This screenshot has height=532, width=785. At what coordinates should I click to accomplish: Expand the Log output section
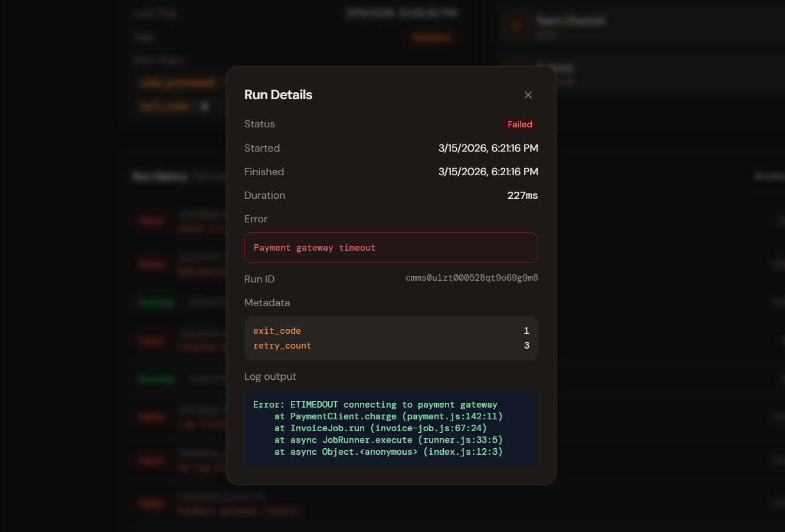click(270, 376)
